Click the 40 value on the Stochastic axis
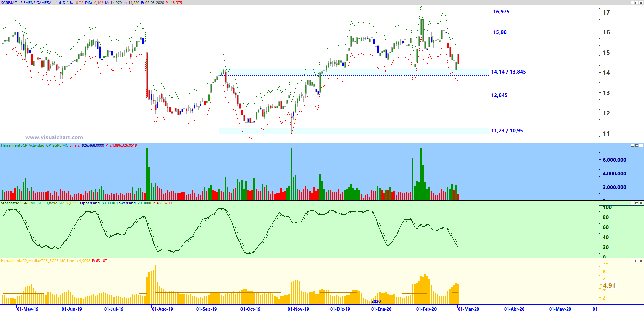The height and width of the screenshot is (311, 644). tap(606, 237)
